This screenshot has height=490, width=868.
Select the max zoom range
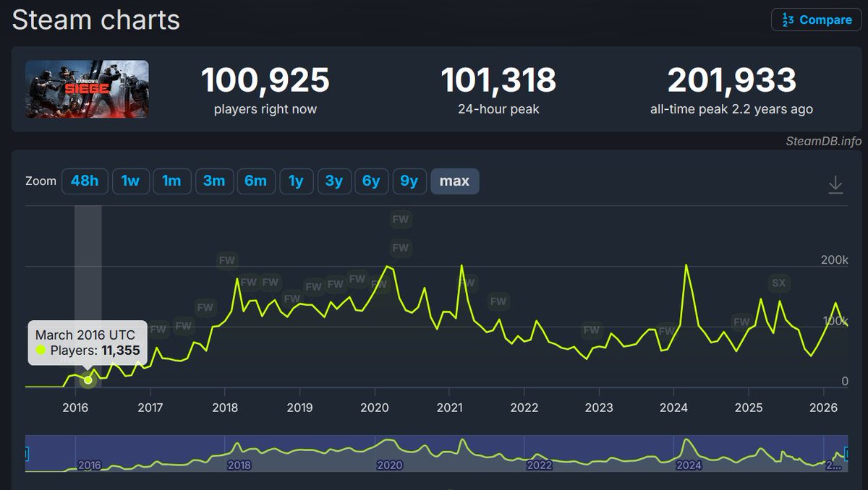point(455,181)
